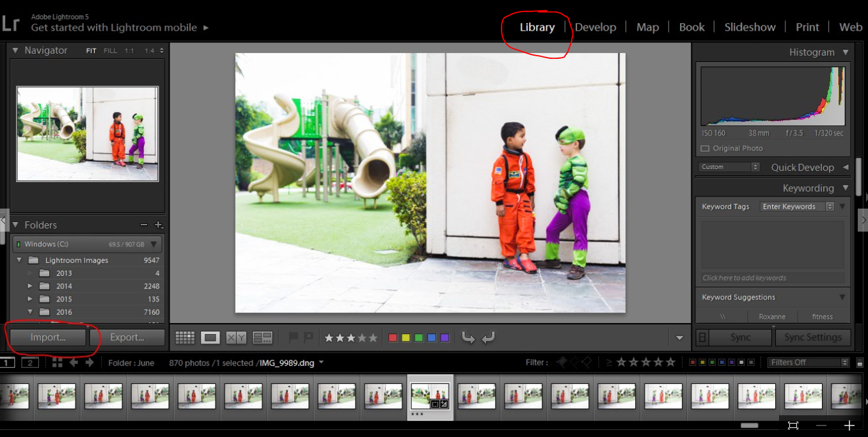This screenshot has width=868, height=437.
Task: Select Loupe view icon in toolbar
Action: pos(210,337)
